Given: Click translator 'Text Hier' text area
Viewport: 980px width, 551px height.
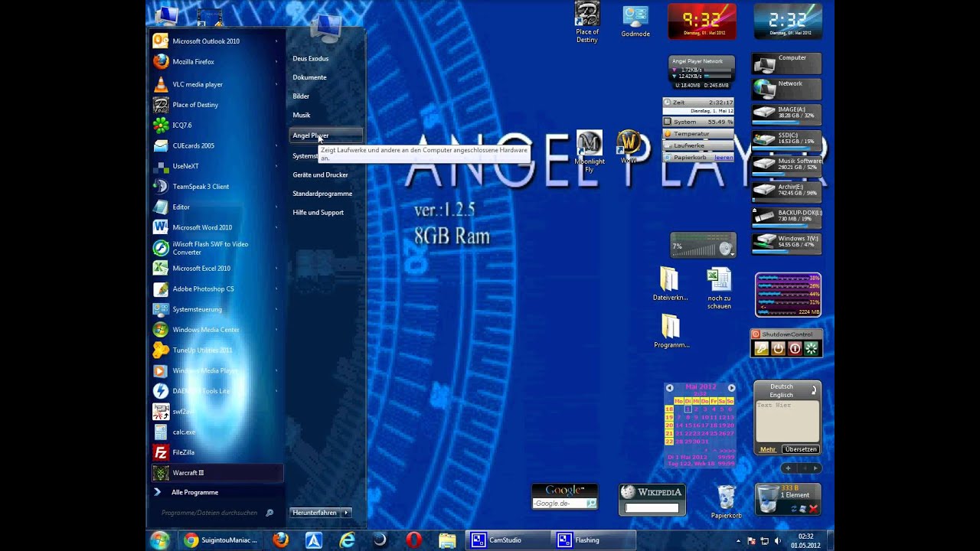Looking at the screenshot, I should tap(786, 422).
